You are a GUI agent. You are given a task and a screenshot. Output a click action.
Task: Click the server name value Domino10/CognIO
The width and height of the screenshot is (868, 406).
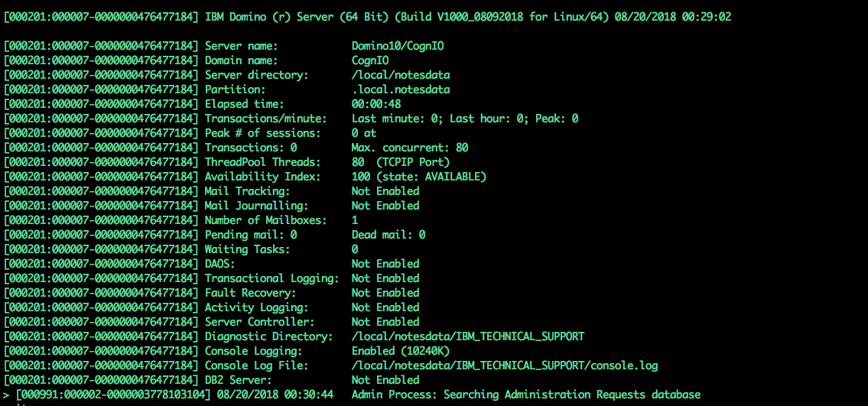tap(398, 46)
